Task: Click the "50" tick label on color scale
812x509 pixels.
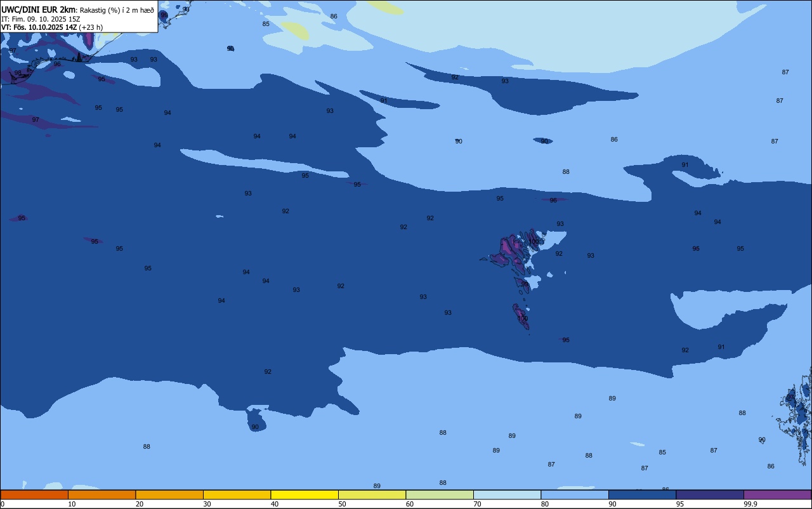Action: [x=342, y=504]
